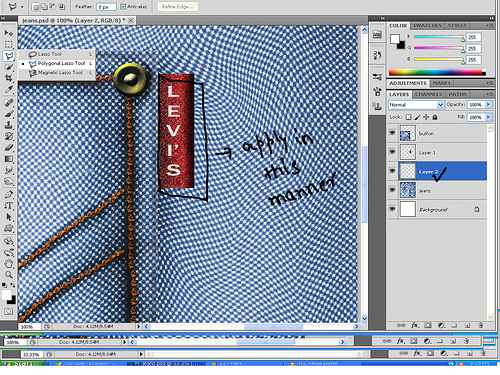500x375 pixels.
Task: Click the Refine Edge button
Action: click(178, 7)
